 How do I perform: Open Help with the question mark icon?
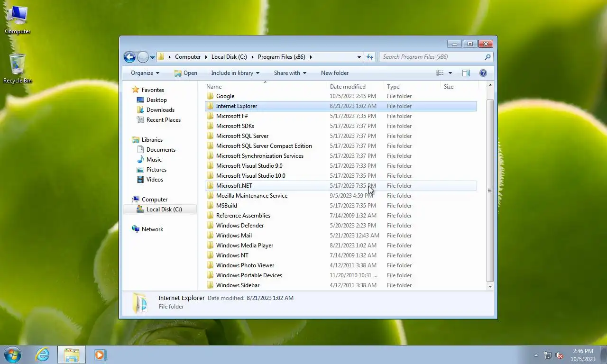(x=483, y=73)
